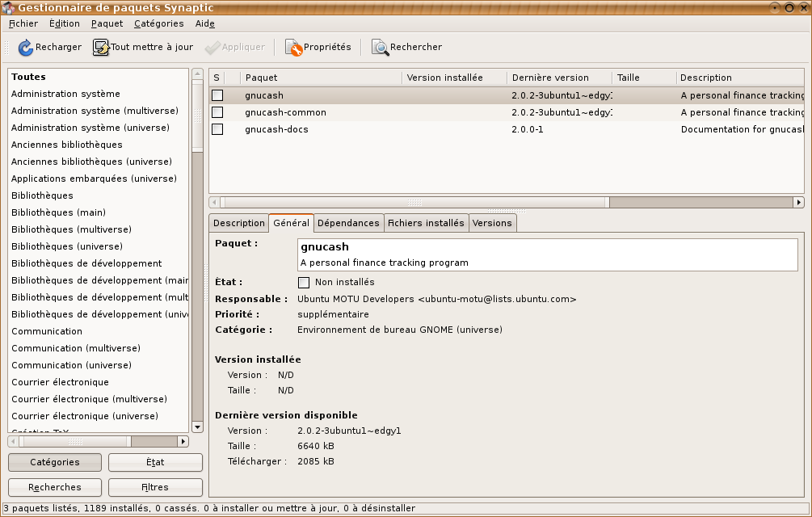Switch to the Général tab

(x=291, y=222)
